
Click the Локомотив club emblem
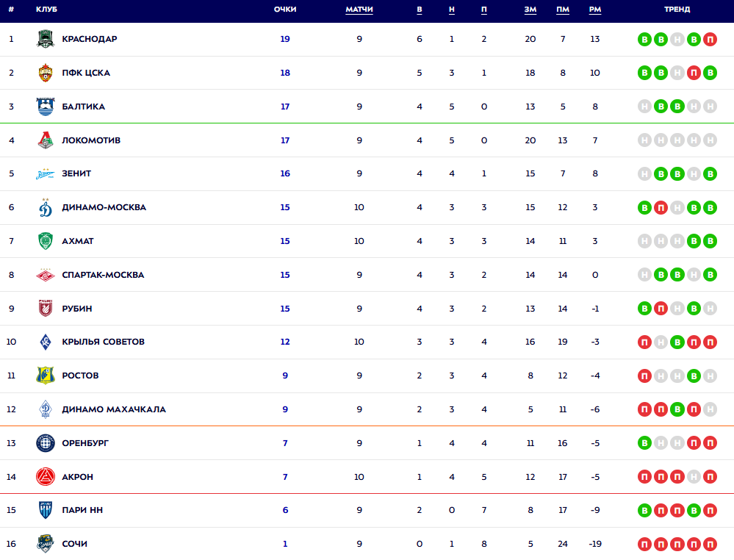click(46, 140)
